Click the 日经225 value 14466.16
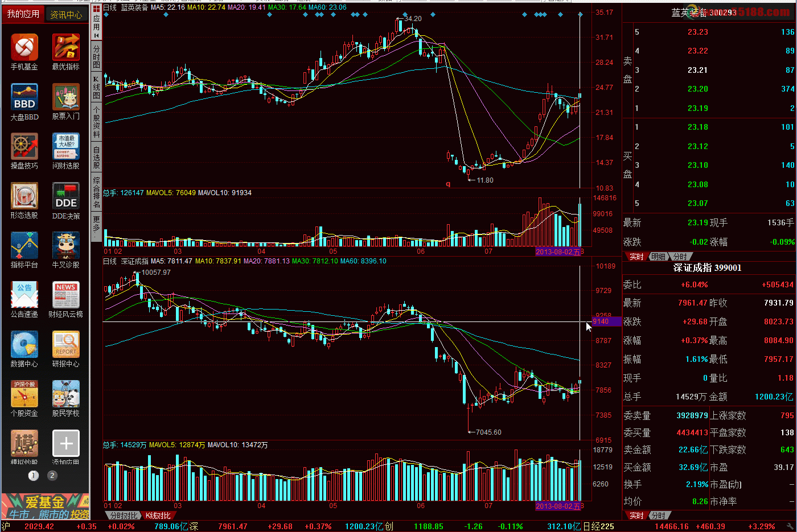 [x=671, y=526]
